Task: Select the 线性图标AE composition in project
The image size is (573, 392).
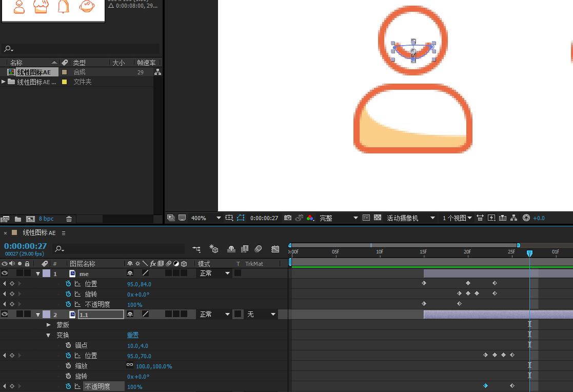Action: (x=33, y=72)
